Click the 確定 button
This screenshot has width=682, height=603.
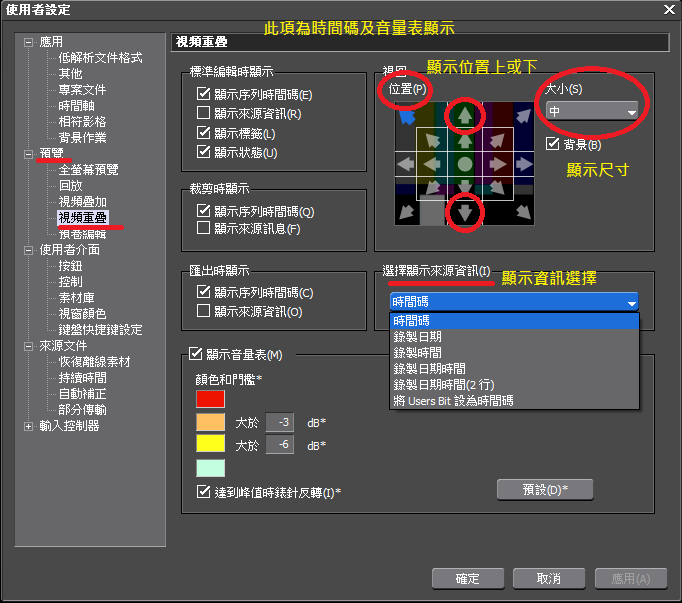click(467, 579)
